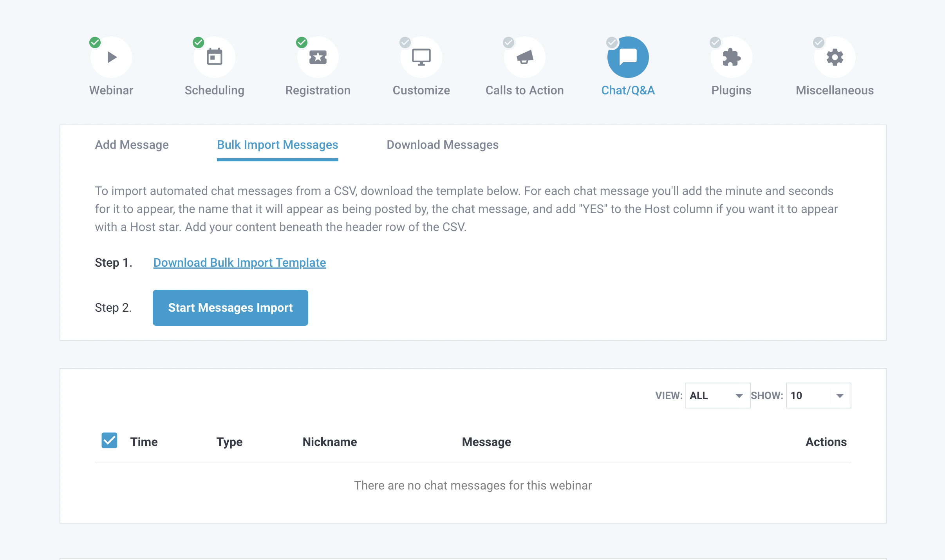Open Miscellaneous gear icon step

[x=835, y=58]
